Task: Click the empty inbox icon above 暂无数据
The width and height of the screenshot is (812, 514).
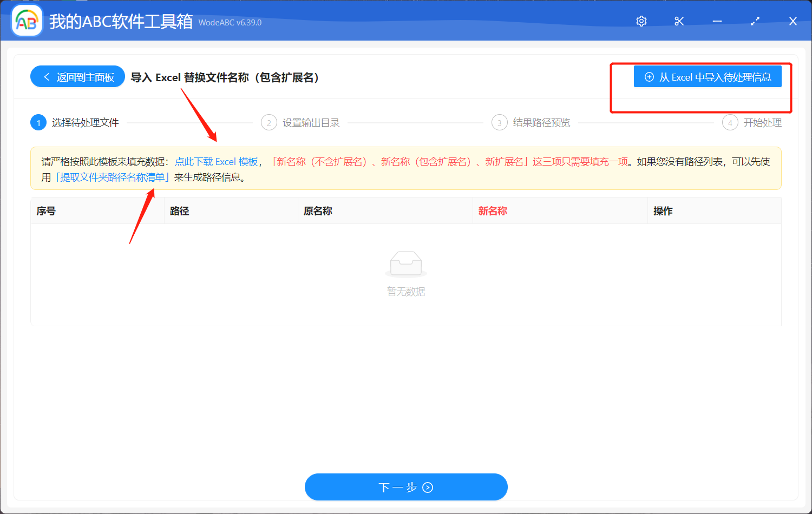Action: pyautogui.click(x=405, y=263)
